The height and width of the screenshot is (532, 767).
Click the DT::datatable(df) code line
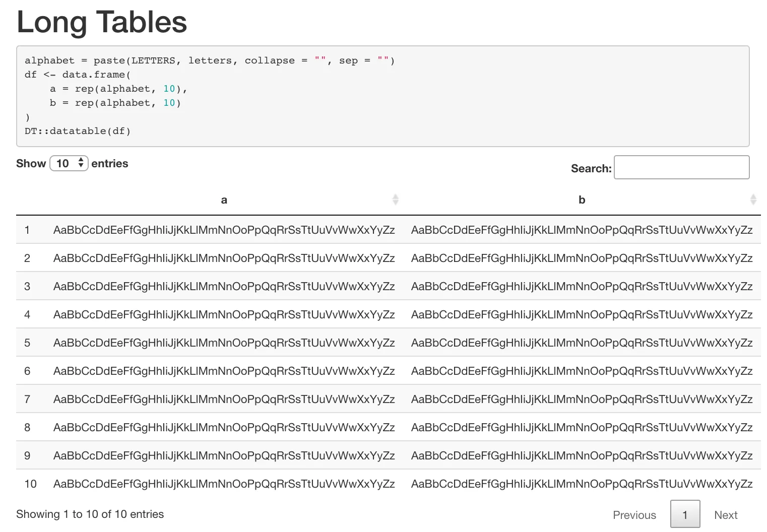tap(78, 131)
